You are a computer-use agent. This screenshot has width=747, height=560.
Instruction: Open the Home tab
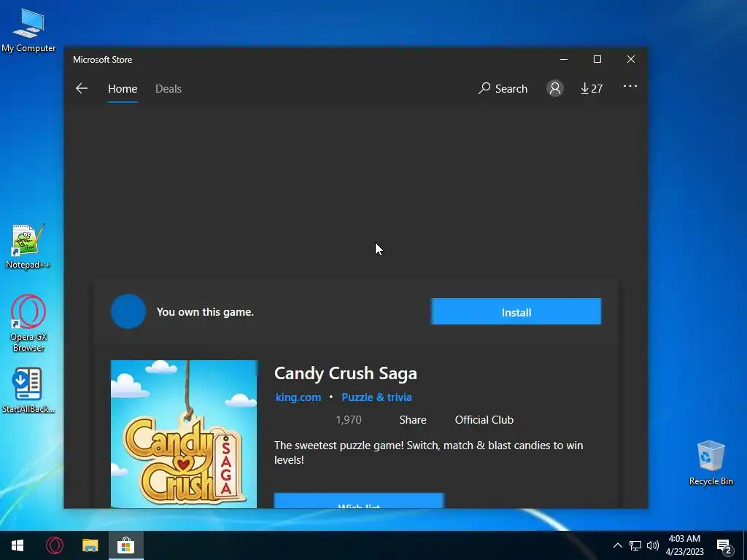(x=123, y=88)
